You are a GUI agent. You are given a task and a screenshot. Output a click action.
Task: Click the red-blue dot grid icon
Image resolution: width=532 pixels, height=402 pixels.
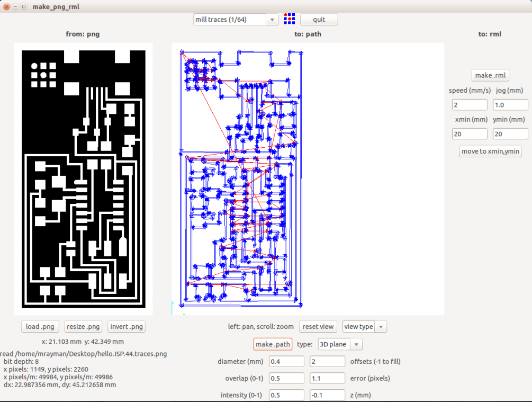point(289,19)
